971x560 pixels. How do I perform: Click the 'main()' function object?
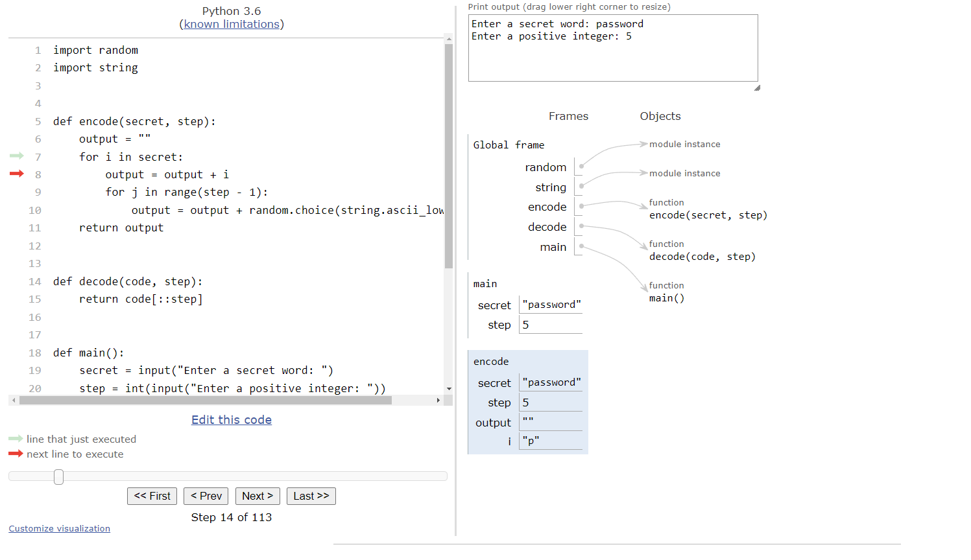tap(667, 298)
